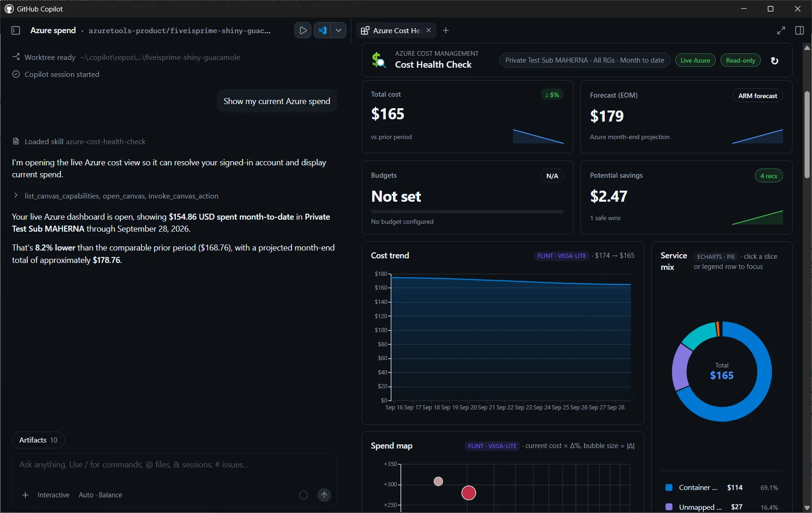Open the Auto · Balance model selector
The height and width of the screenshot is (513, 812).
point(100,495)
